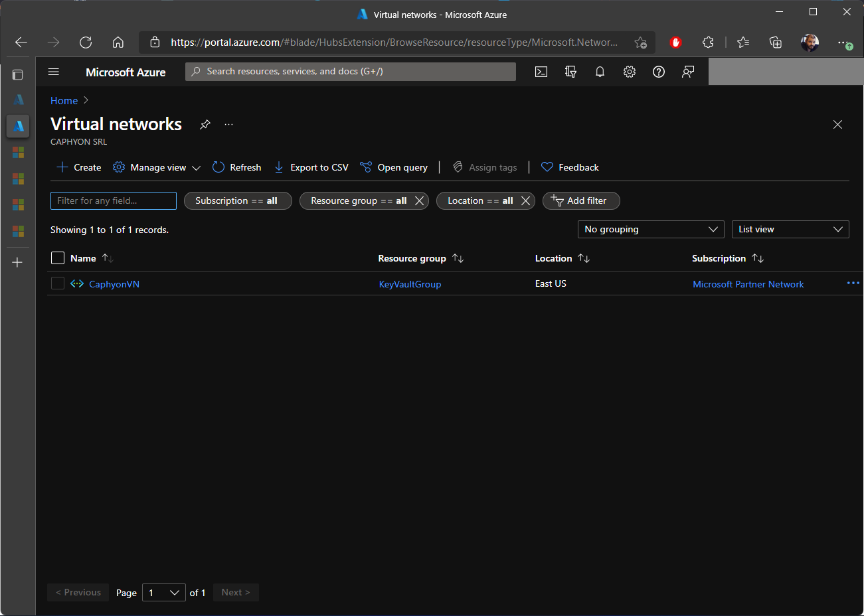Click Refresh in the command bar
Viewport: 864px width, 616px height.
coord(237,167)
